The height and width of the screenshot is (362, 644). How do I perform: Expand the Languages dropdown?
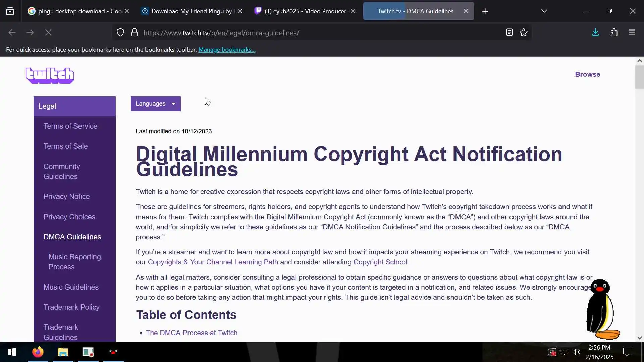(x=156, y=104)
